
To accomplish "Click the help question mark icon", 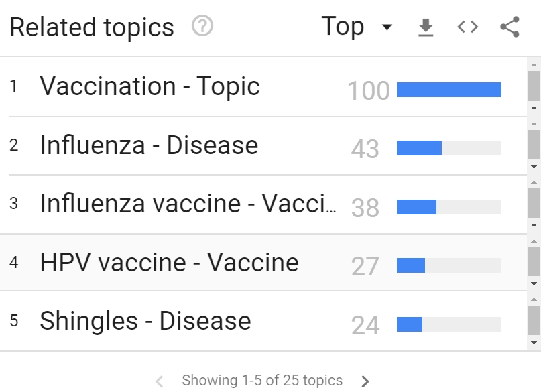I will 202,27.
